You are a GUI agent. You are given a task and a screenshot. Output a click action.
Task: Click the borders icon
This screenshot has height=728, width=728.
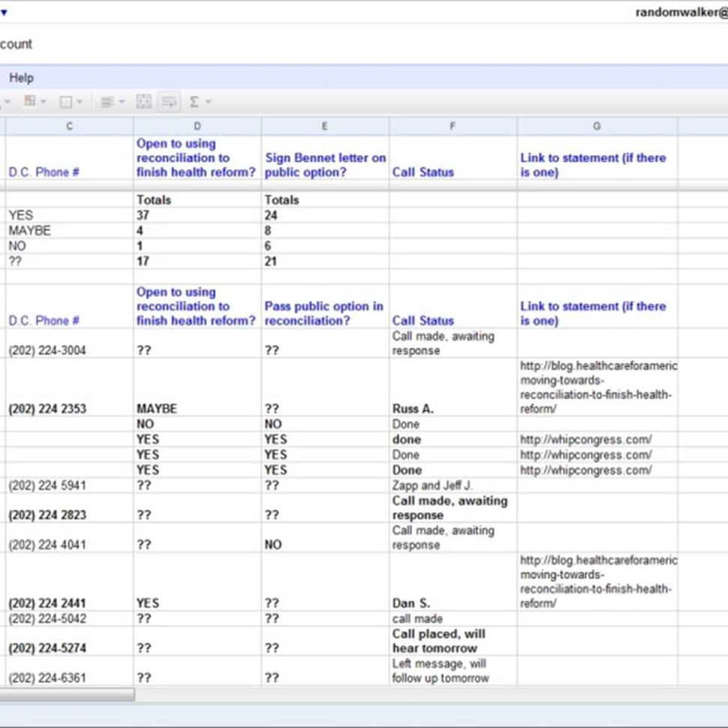pos(67,101)
